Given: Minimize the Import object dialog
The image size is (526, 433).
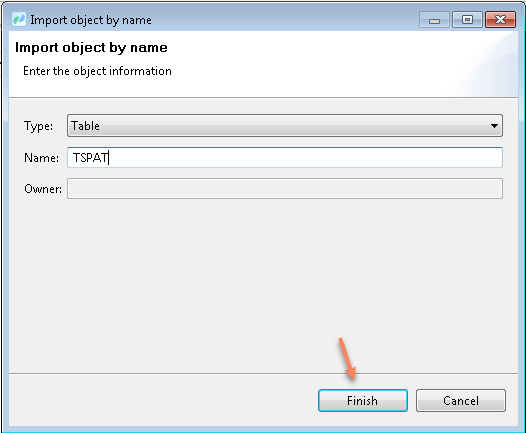Looking at the screenshot, I should [x=434, y=19].
